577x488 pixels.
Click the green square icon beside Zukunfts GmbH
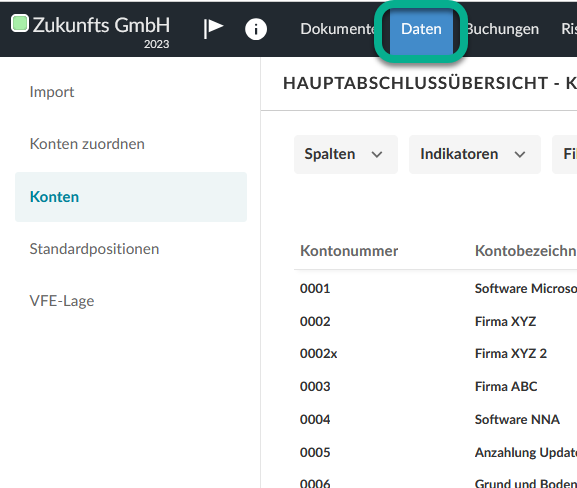(20, 23)
